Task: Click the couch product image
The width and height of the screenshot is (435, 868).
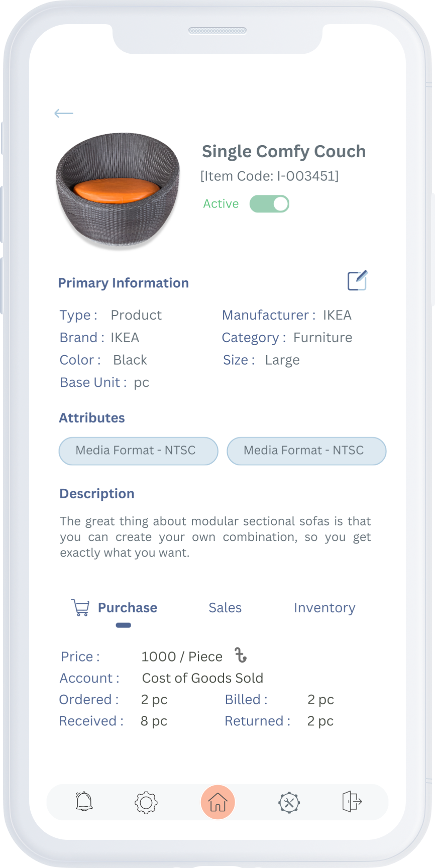Action: tap(118, 190)
